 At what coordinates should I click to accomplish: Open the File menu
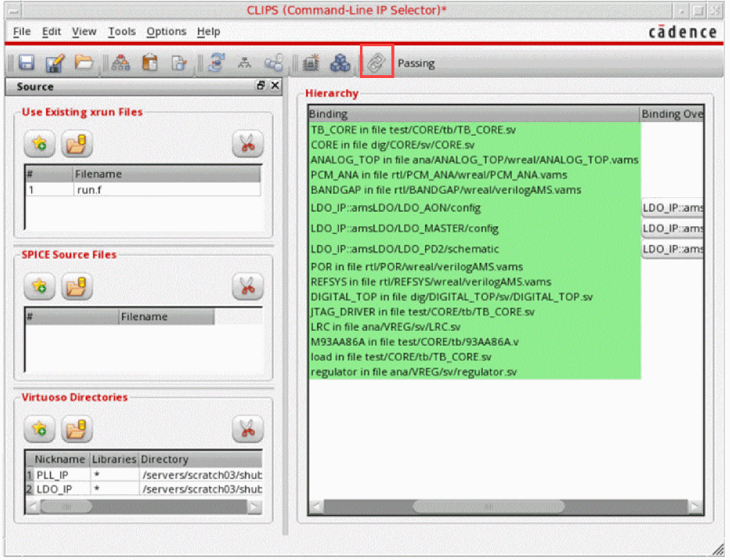(22, 32)
